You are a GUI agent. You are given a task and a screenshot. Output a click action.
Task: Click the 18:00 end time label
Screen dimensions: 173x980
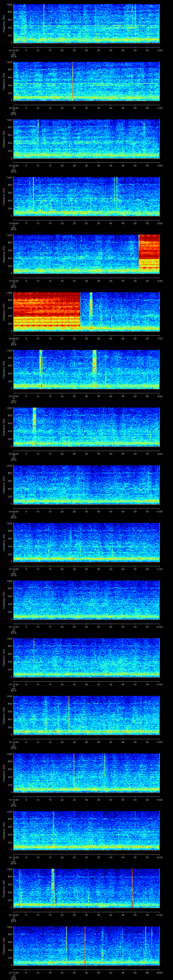pos(159,972)
